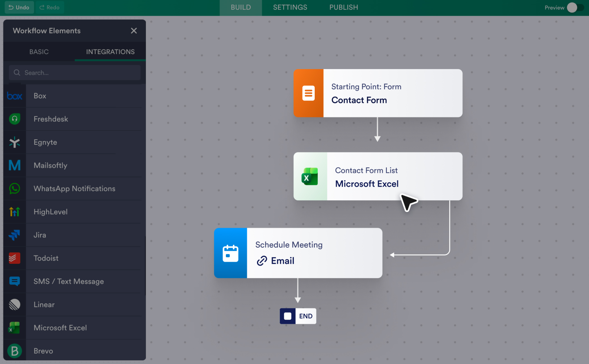Click the Box integration icon
This screenshot has width=589, height=364.
click(15, 96)
